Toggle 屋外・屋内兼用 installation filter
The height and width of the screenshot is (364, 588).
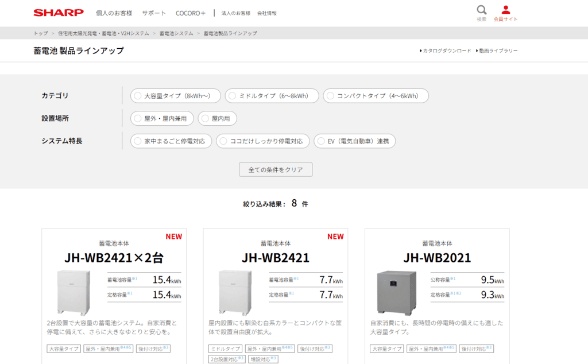point(163,119)
